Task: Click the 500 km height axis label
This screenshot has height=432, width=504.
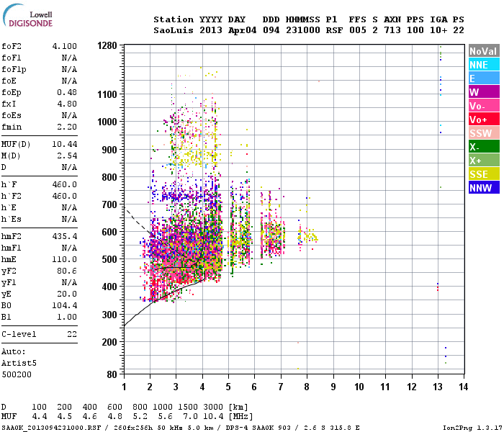Action: pos(109,259)
